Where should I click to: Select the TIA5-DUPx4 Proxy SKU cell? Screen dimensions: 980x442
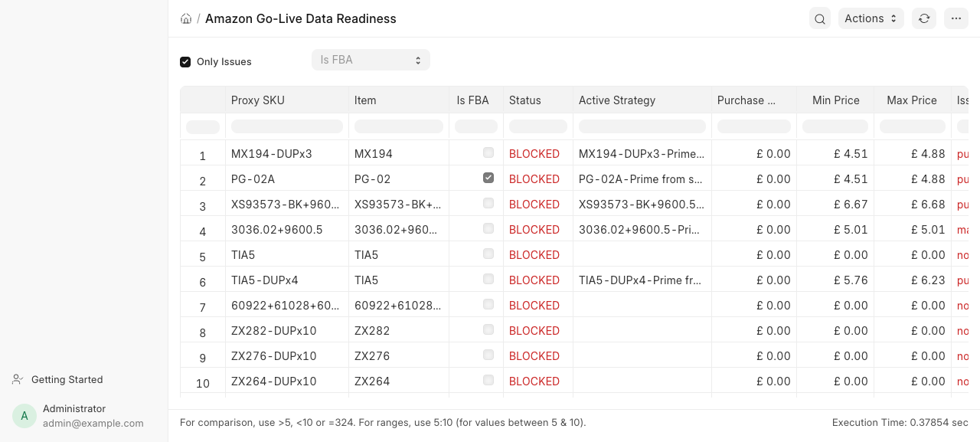pyautogui.click(x=287, y=280)
